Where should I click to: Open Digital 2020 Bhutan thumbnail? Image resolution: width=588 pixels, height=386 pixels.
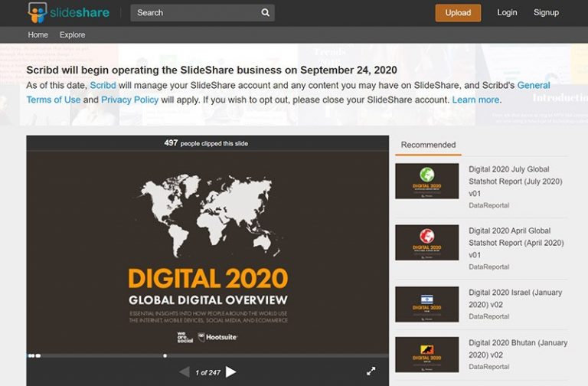[x=426, y=355]
